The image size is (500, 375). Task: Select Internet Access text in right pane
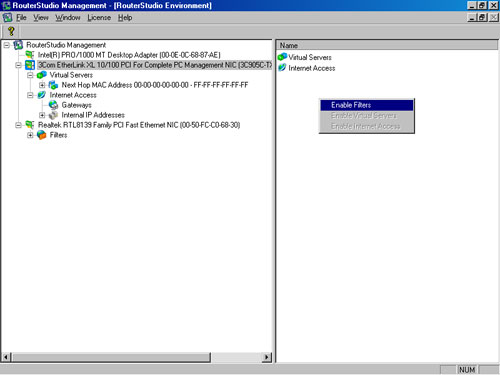click(312, 68)
